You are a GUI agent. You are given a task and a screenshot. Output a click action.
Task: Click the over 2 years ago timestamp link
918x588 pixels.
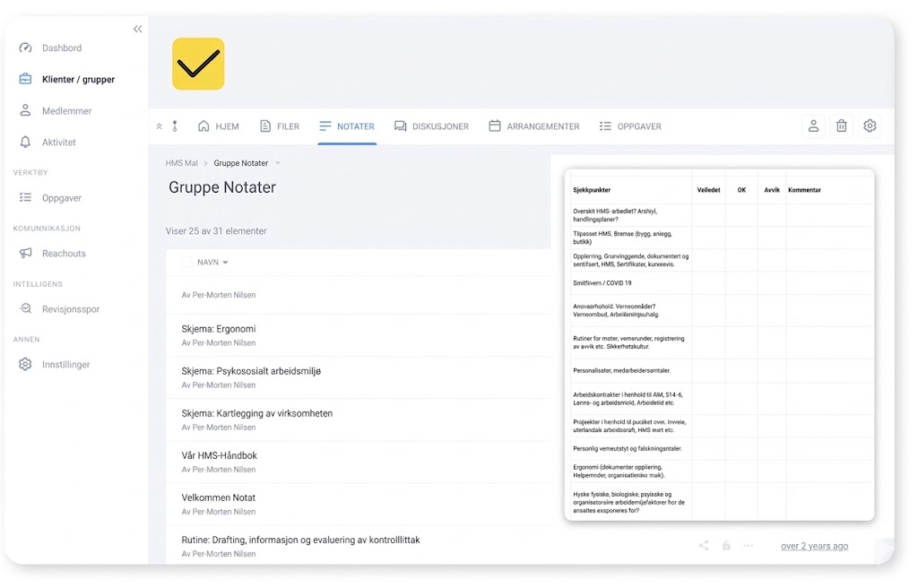point(814,546)
